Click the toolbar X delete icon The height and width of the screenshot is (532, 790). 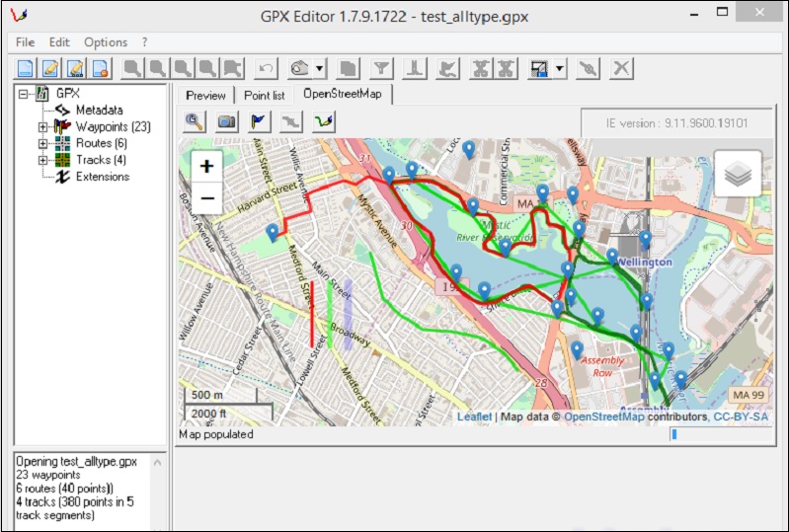pos(622,68)
